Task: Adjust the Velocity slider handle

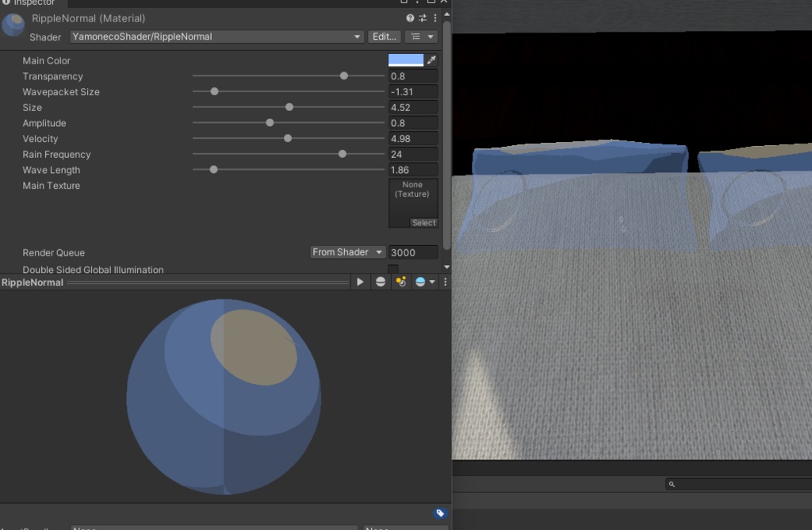Action: click(288, 138)
